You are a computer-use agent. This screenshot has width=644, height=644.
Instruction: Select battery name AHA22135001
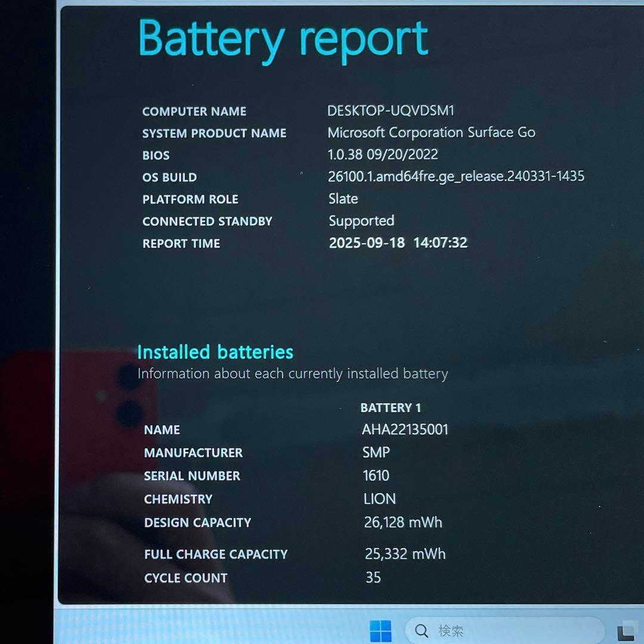tap(405, 429)
